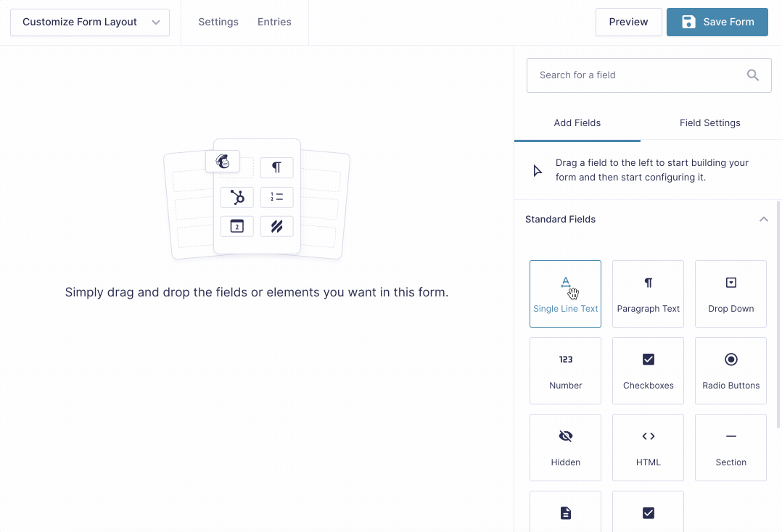Choose the Number field with 123 icon
The image size is (782, 532).
pos(565,370)
